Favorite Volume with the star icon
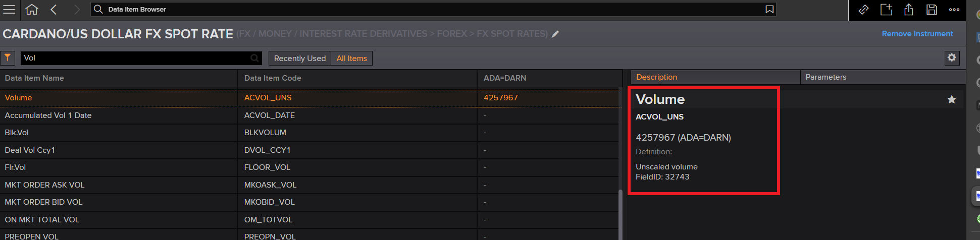The image size is (980, 240). click(x=952, y=99)
